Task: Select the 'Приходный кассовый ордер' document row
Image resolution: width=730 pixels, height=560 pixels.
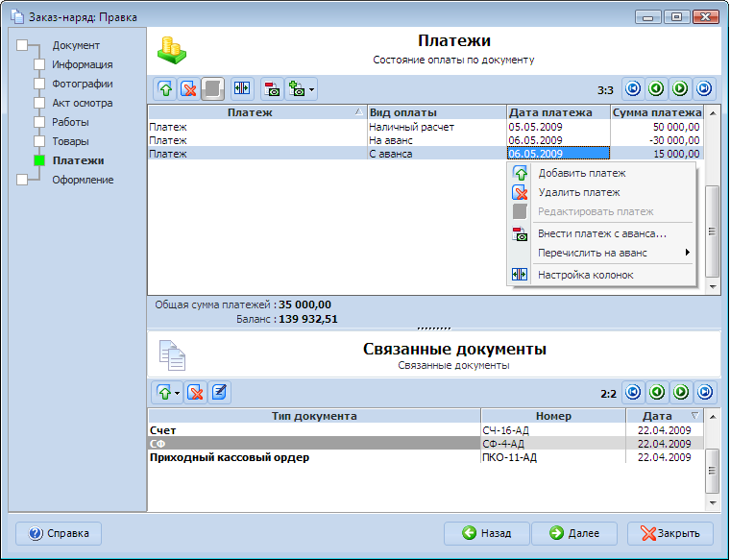Action: [x=229, y=458]
